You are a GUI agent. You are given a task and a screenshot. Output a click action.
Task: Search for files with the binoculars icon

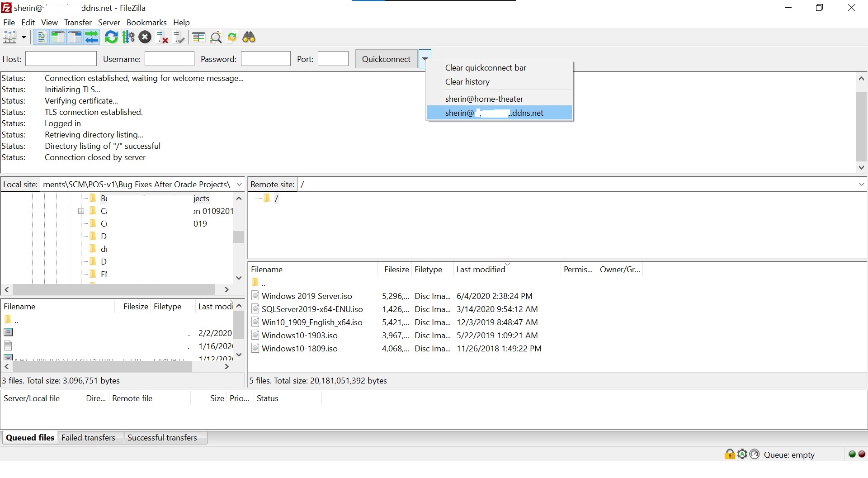(249, 37)
